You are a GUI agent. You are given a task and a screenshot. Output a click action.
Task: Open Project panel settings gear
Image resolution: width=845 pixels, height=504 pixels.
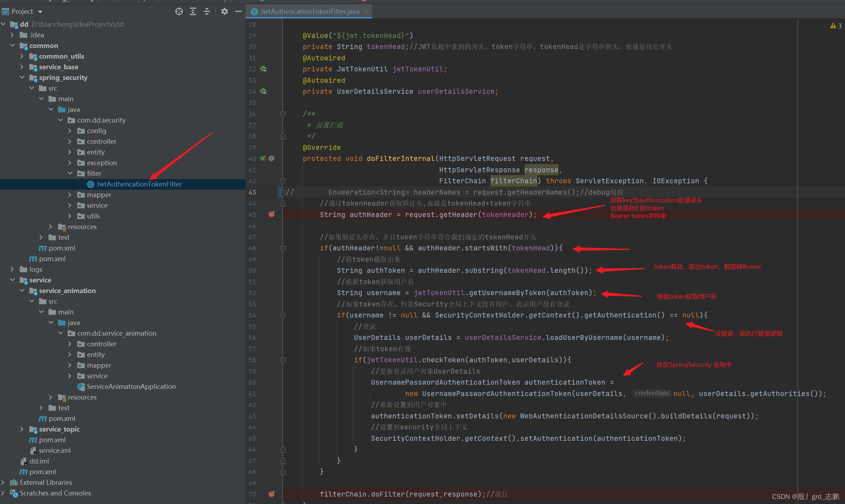click(x=224, y=11)
